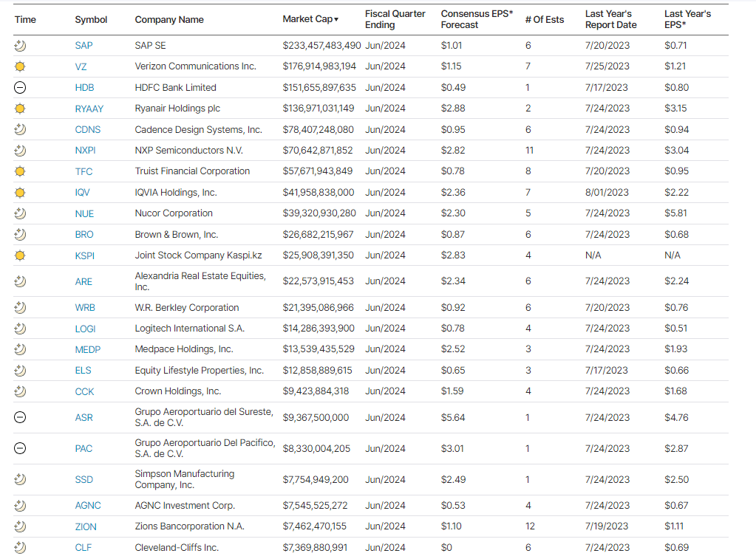Click the Time column header

click(25, 20)
